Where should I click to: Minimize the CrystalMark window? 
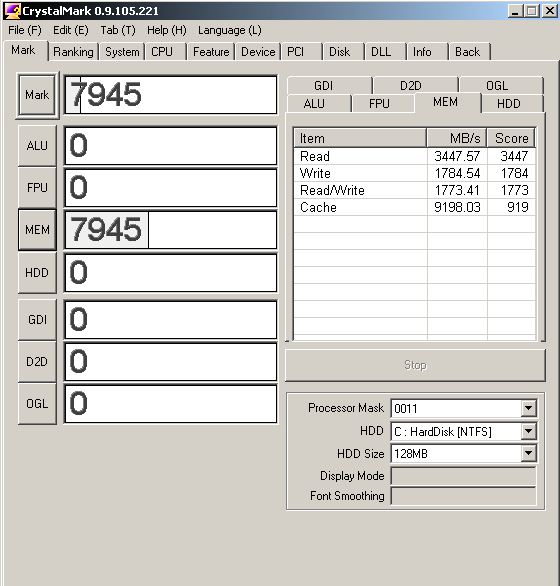515,11
